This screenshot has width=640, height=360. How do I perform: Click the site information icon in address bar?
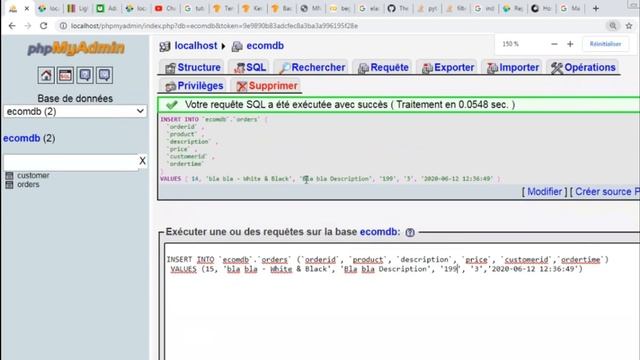point(63,26)
